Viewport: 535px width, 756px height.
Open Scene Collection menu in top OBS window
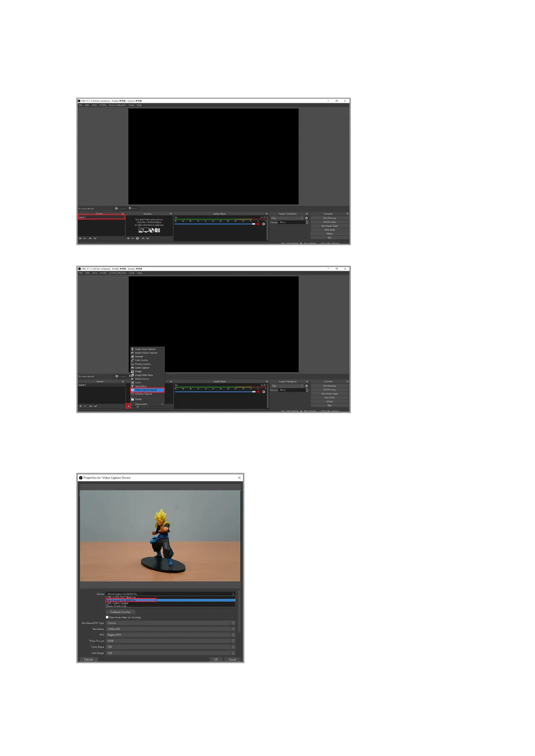click(x=117, y=105)
